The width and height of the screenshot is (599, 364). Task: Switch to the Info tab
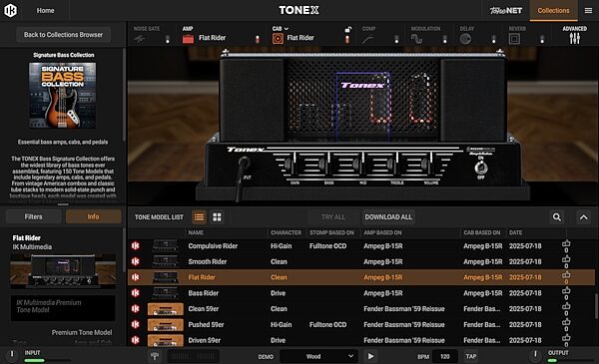[x=93, y=216]
